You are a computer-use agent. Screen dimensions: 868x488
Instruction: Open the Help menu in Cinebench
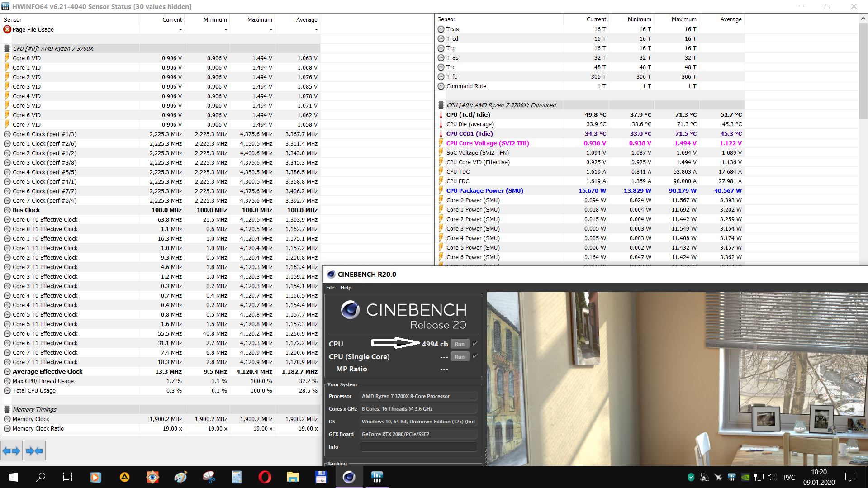pyautogui.click(x=346, y=288)
